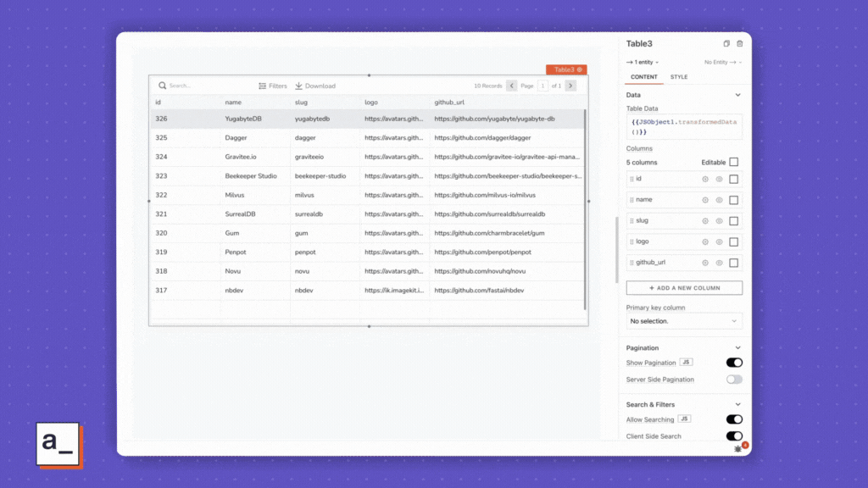Open settings gear for slug column
This screenshot has width=868, height=488.
pos(705,221)
